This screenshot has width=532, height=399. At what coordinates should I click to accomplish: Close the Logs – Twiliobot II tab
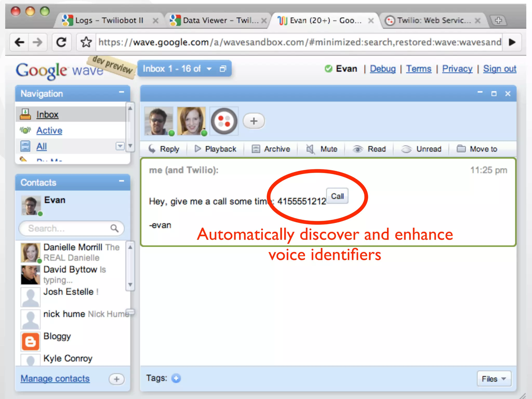point(155,21)
